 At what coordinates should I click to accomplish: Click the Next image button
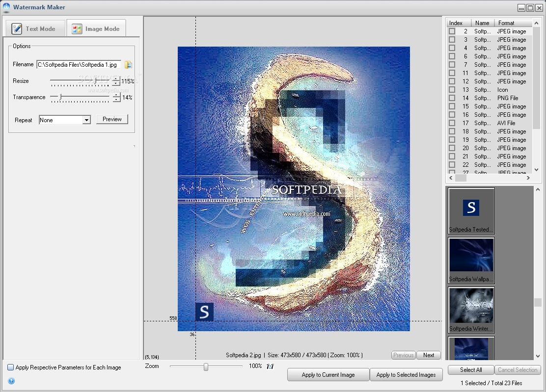pos(429,355)
